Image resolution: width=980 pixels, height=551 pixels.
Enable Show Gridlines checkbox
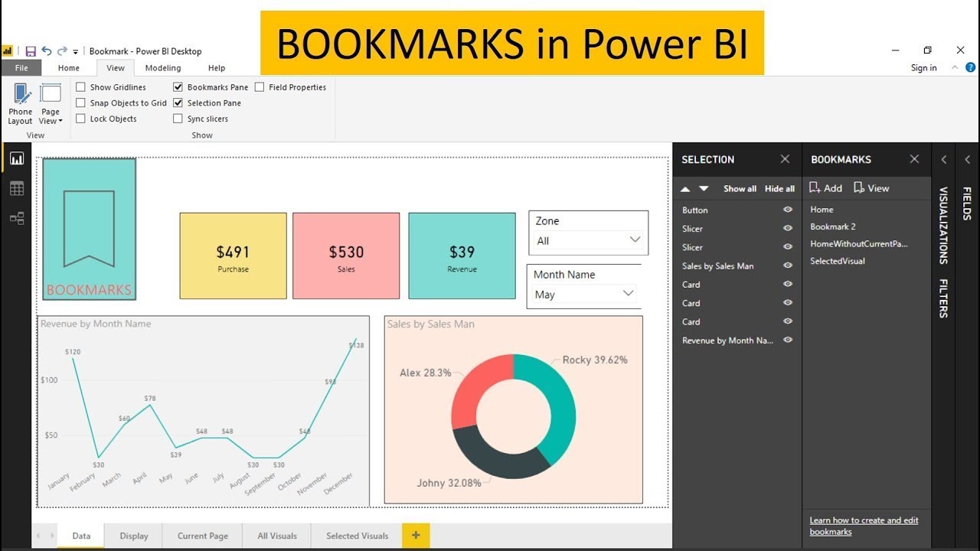coord(80,87)
